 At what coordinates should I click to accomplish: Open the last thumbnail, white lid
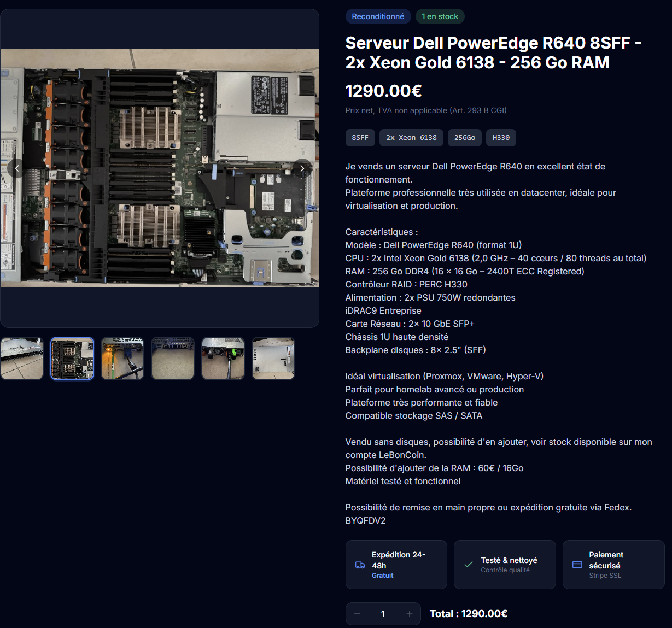273,359
